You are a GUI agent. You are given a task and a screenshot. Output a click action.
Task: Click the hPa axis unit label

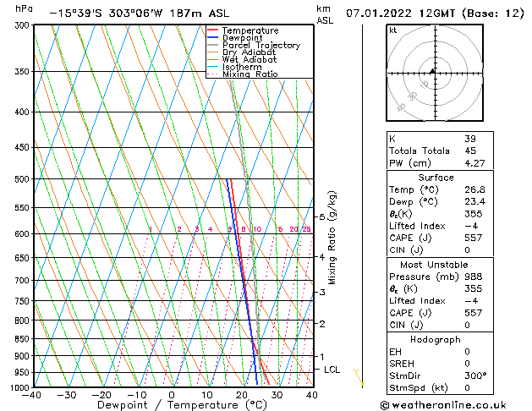pyautogui.click(x=24, y=9)
